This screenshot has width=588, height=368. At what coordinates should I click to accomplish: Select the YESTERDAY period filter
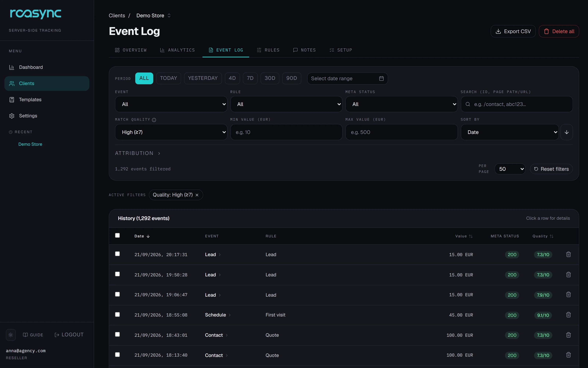click(203, 78)
